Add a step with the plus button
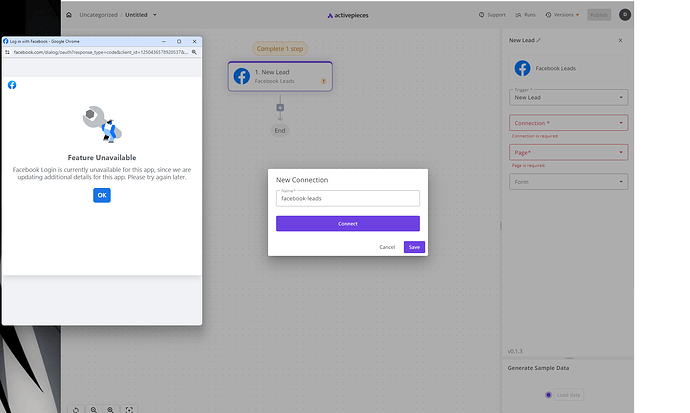 [x=280, y=108]
